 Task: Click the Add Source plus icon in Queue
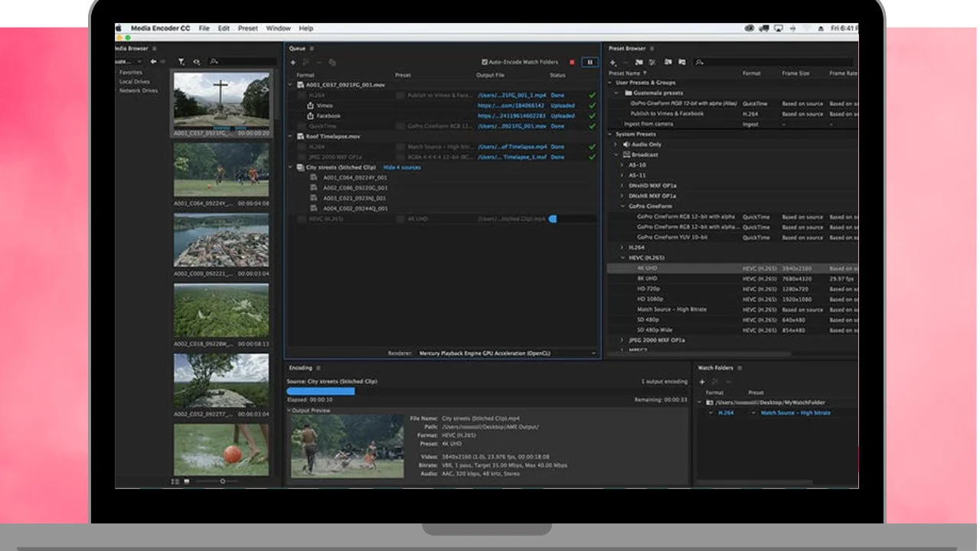coord(292,62)
